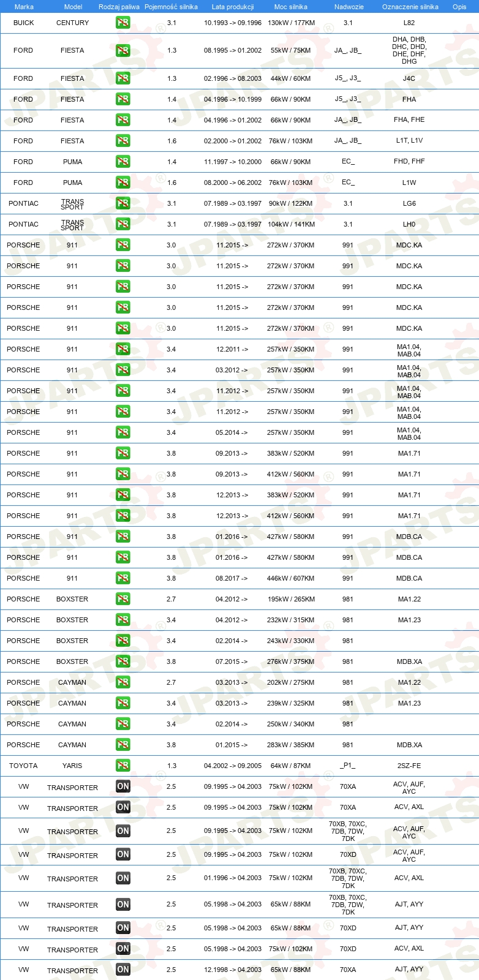
Task: Click the _P1_ body code
Action: tap(348, 766)
